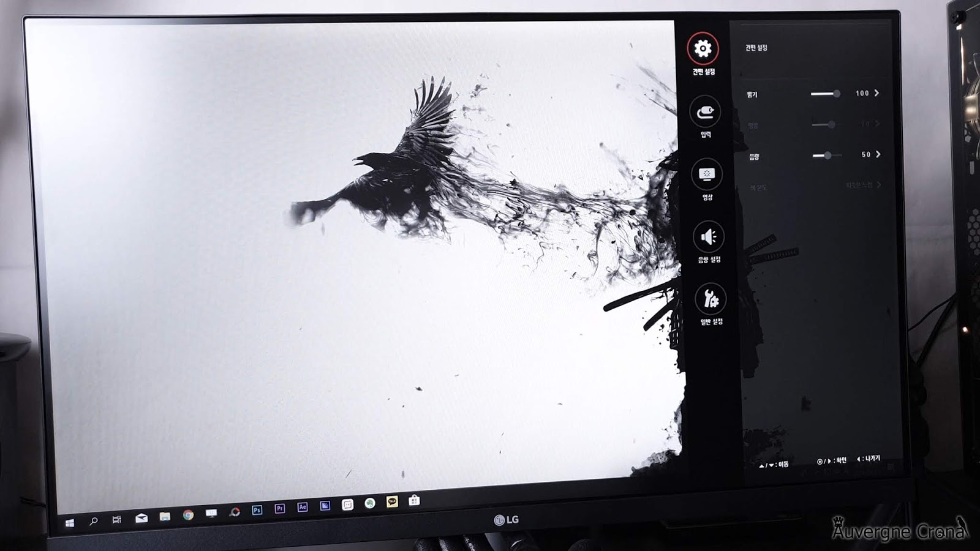Open the 일반 설정 wrench icon
Screen dimensions: 980x551
(710, 299)
